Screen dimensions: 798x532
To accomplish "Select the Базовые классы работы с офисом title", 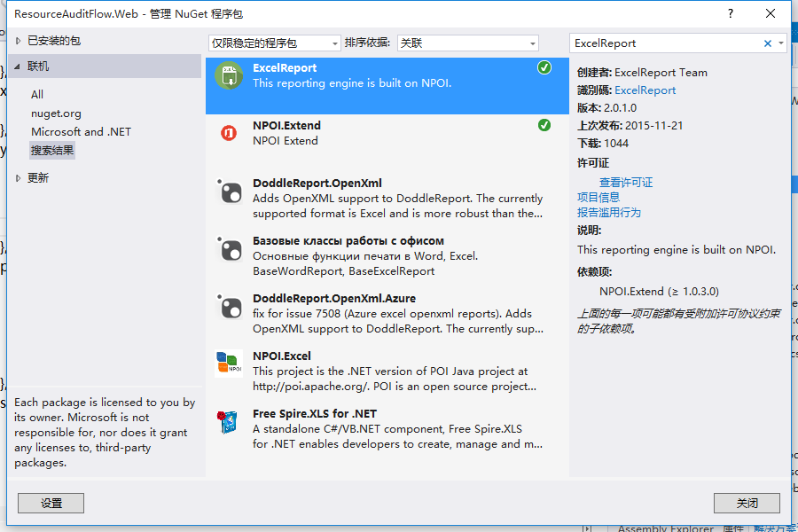I will 348,240.
